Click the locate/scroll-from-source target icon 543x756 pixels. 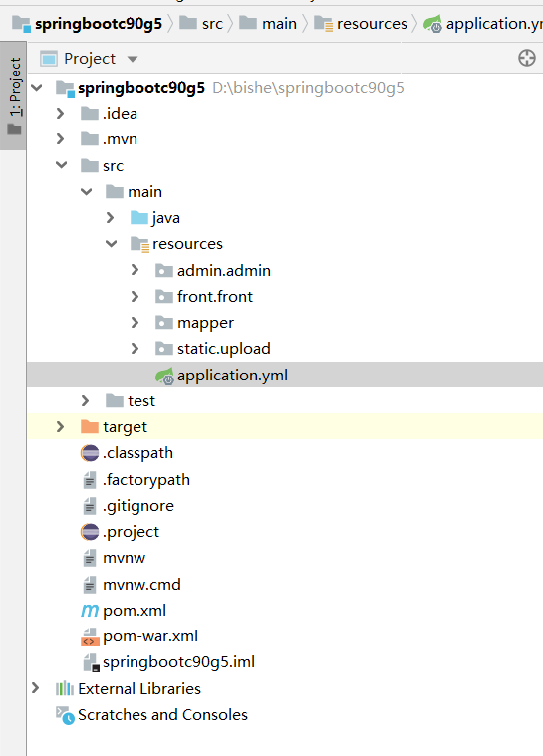pyautogui.click(x=527, y=58)
